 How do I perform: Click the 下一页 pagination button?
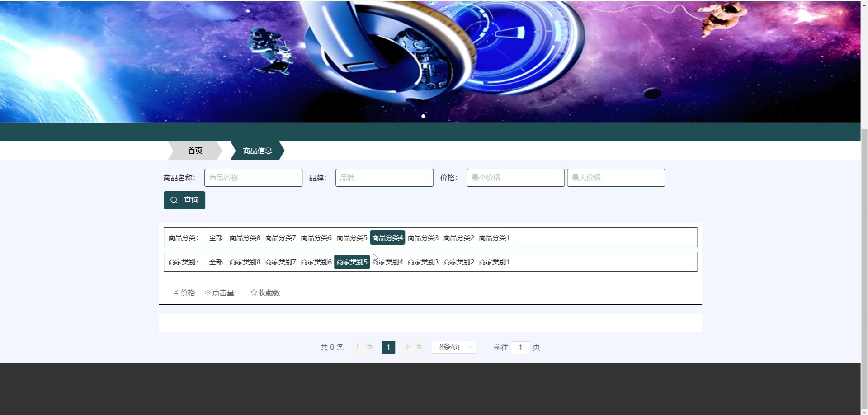413,347
